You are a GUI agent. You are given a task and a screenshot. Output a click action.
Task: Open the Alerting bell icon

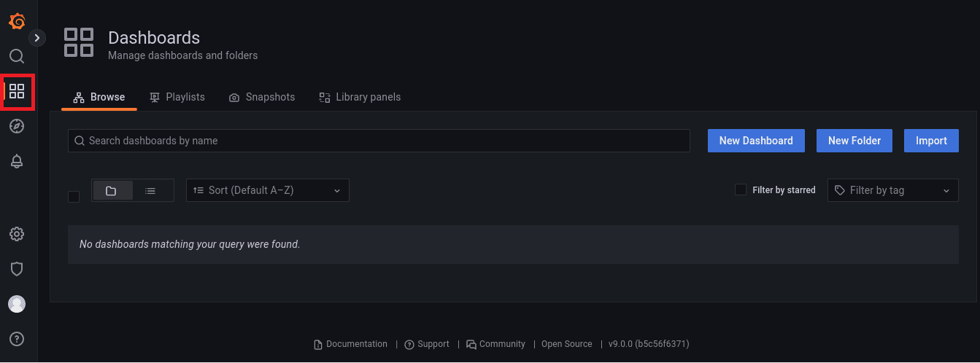[17, 161]
